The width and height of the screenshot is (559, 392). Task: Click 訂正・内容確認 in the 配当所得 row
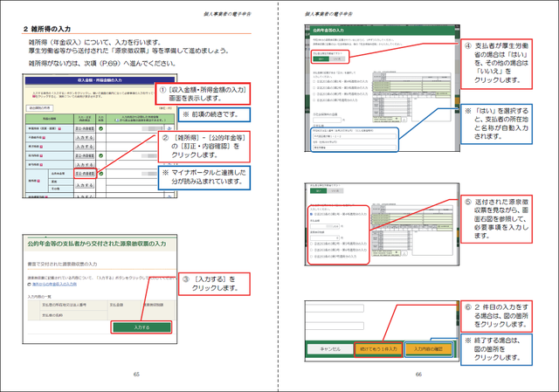click(85, 155)
